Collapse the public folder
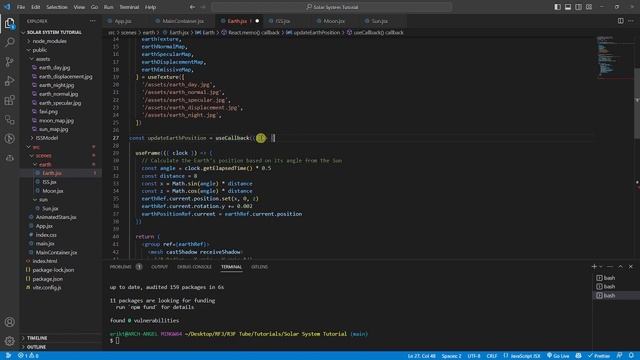 point(40,50)
